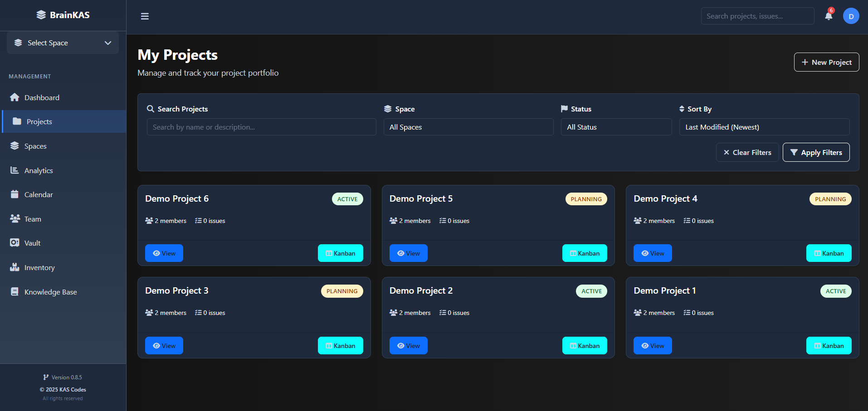
Task: Toggle the sidebar with hamburger menu
Action: coord(144,16)
